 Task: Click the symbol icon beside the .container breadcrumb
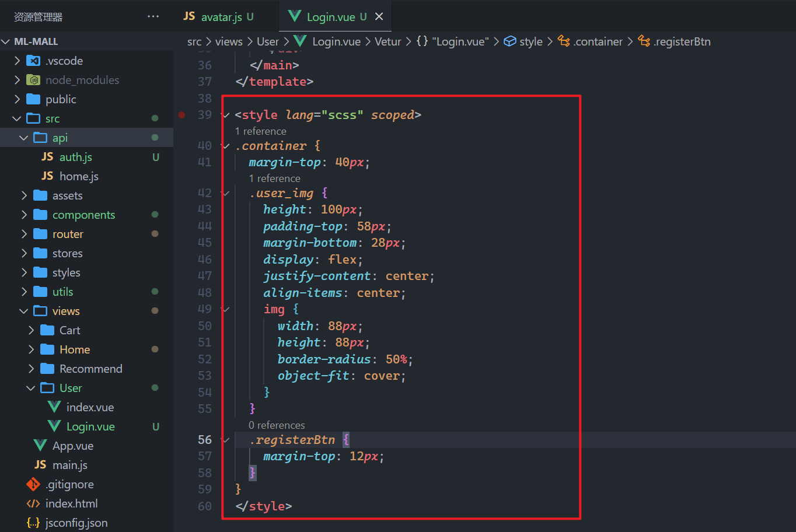(x=564, y=41)
